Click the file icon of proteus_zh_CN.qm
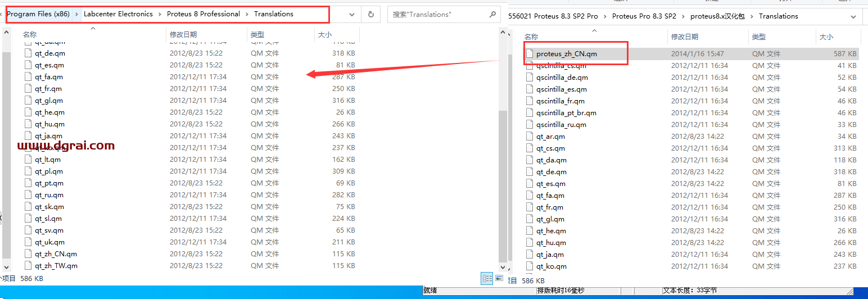The image size is (868, 299). (x=529, y=54)
